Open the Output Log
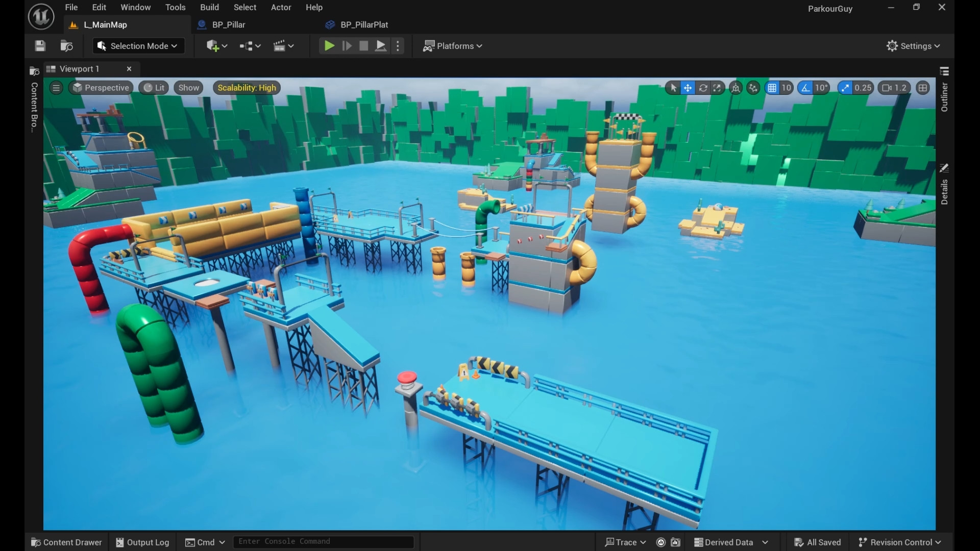 142,542
